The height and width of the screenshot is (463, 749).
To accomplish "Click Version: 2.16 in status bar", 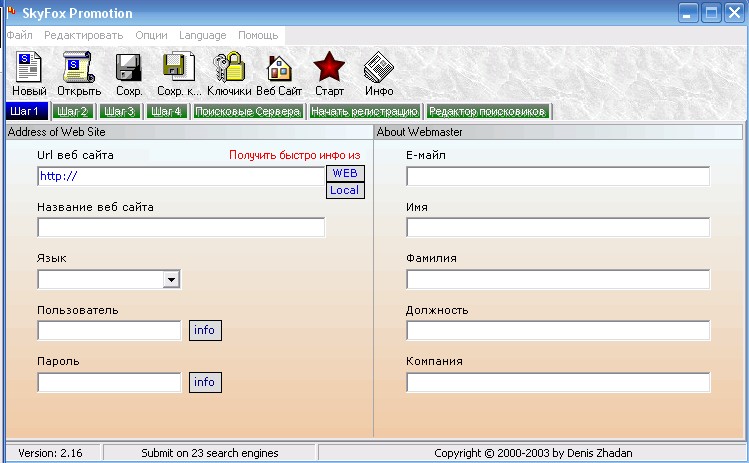I will pos(50,453).
